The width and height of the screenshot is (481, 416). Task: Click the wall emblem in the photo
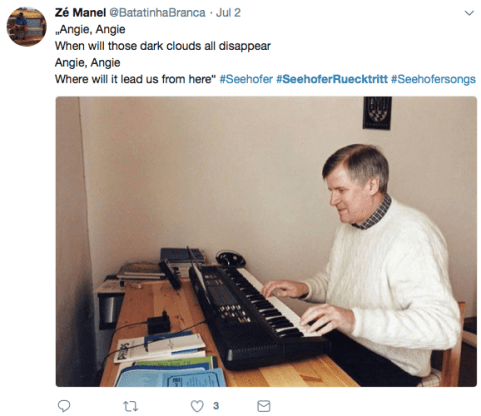(x=377, y=113)
